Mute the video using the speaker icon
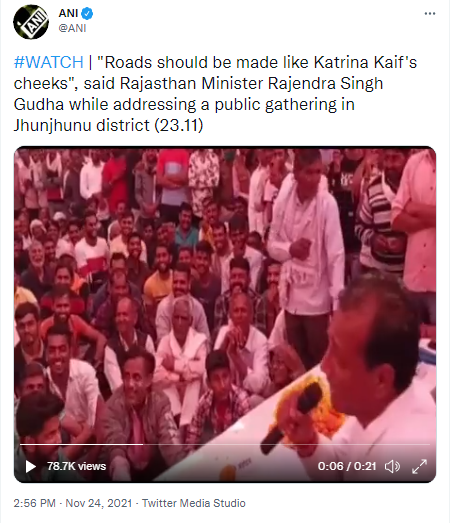 [392, 466]
